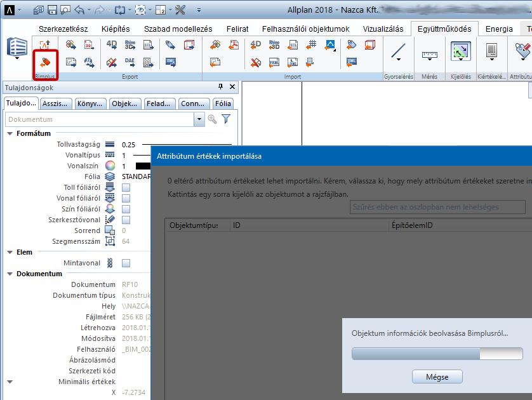Click the Export Rhino 3D icon
This screenshot has width=532, height=400.
[x=130, y=44]
